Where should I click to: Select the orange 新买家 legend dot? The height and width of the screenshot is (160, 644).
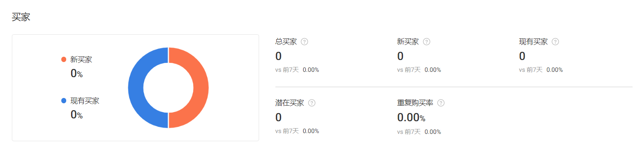click(x=64, y=60)
